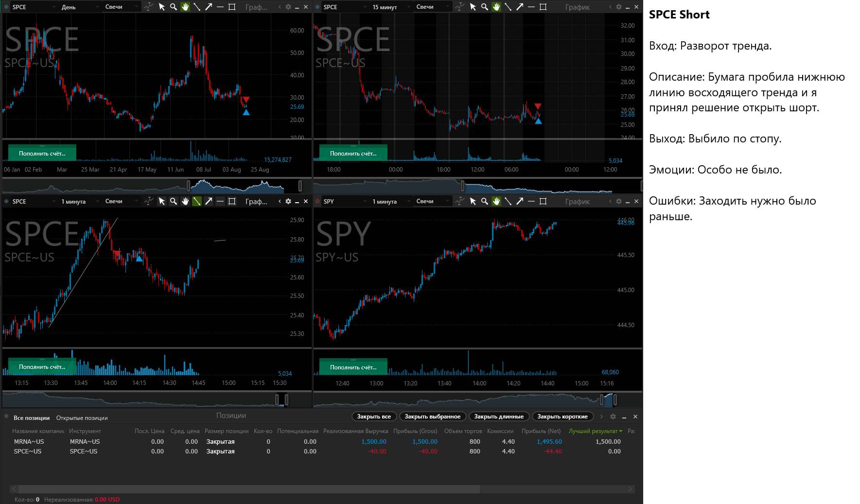The image size is (860, 504).
Task: Select zoom magnifier in SPCE Day chart
Action: click(x=174, y=7)
